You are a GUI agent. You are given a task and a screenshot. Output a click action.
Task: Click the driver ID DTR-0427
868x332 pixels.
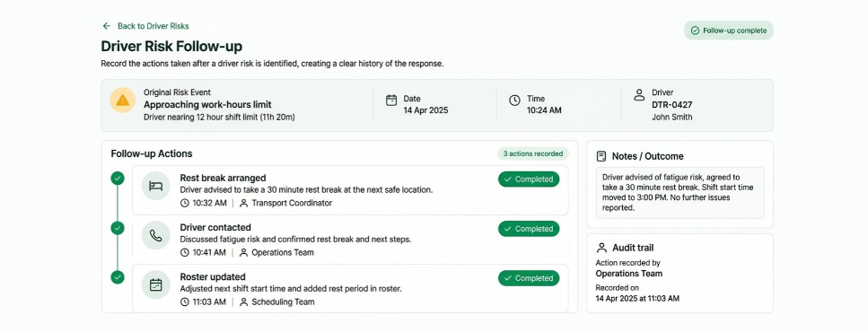(x=672, y=105)
